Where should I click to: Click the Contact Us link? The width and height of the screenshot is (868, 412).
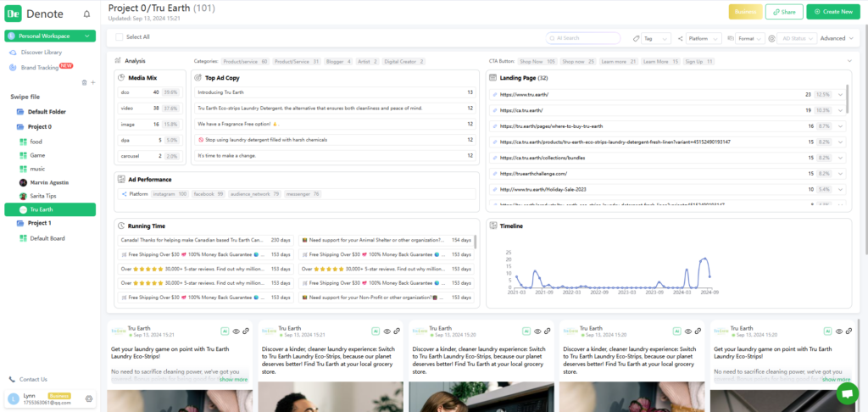click(33, 379)
